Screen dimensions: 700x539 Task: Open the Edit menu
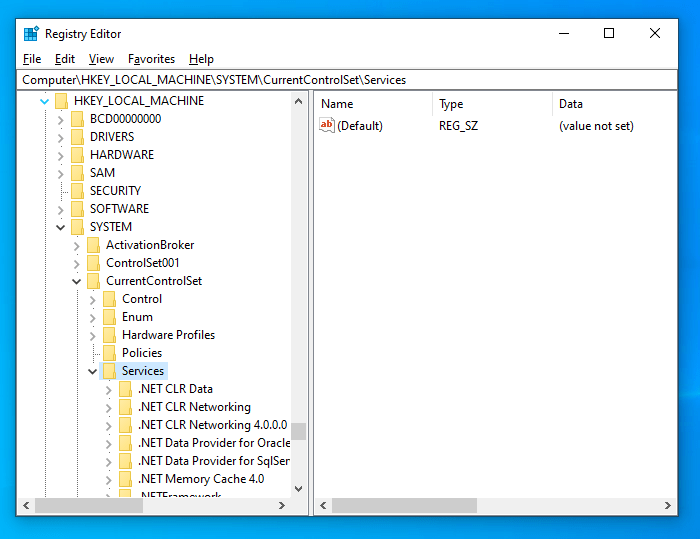point(65,59)
